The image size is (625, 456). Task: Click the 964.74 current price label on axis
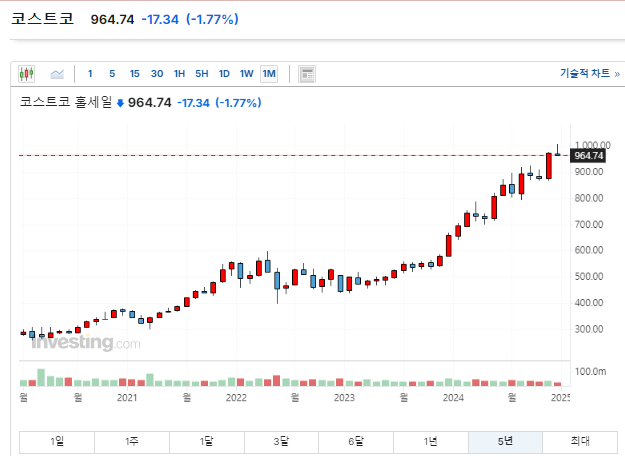click(588, 155)
